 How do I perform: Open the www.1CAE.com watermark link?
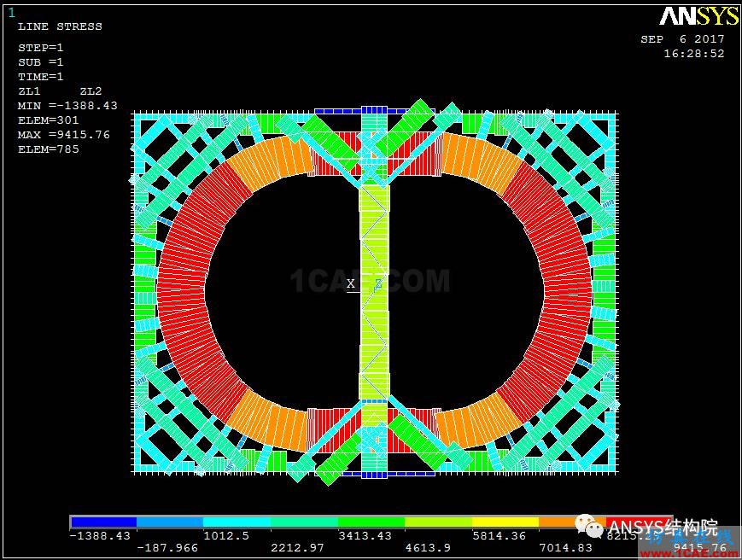[x=688, y=554]
